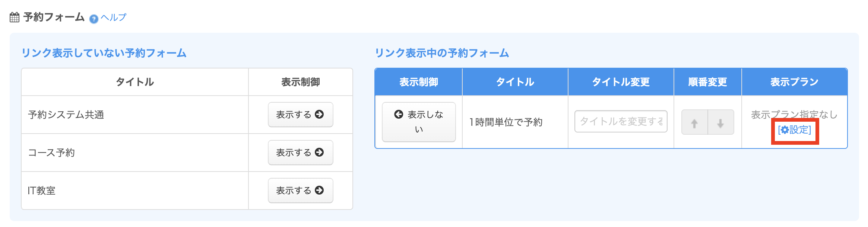Select the コース予約 title cell

coord(52,153)
